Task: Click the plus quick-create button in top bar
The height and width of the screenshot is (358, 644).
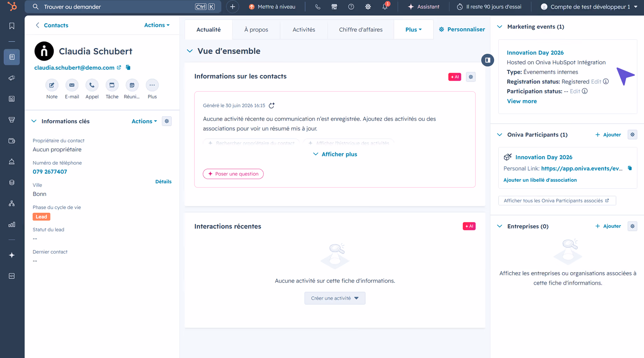Action: (232, 7)
